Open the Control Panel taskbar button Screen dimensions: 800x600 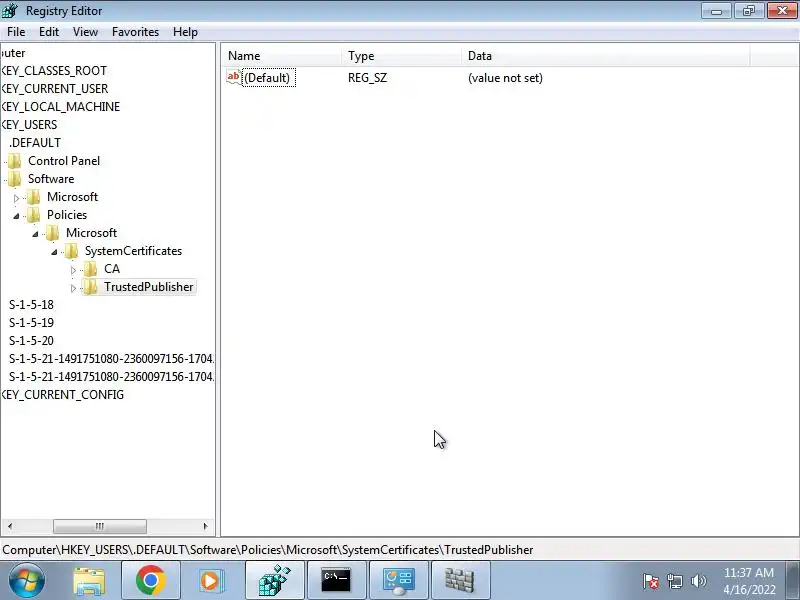pos(398,581)
